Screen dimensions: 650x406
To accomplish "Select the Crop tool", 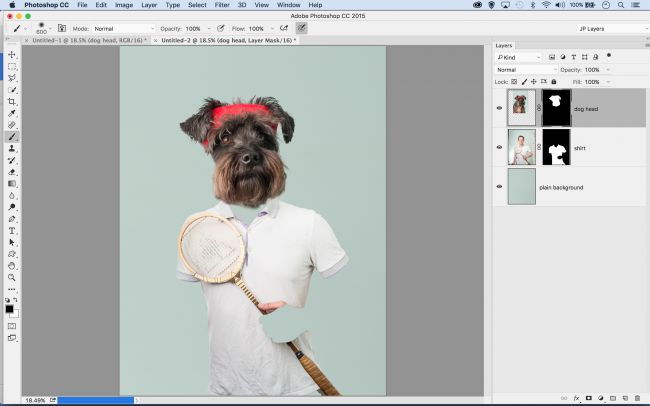I will point(12,101).
